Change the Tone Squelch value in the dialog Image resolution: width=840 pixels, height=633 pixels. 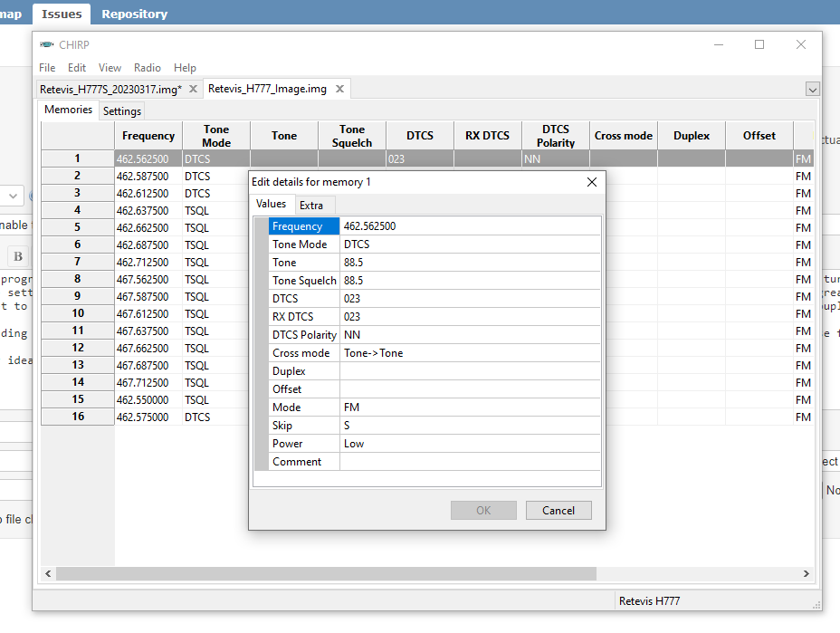pyautogui.click(x=470, y=281)
